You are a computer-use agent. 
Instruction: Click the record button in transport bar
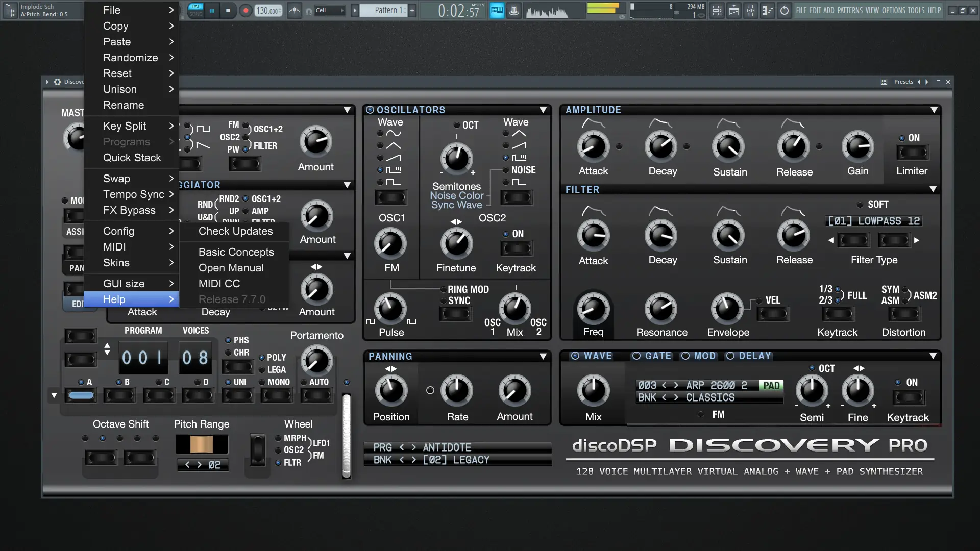pyautogui.click(x=246, y=10)
